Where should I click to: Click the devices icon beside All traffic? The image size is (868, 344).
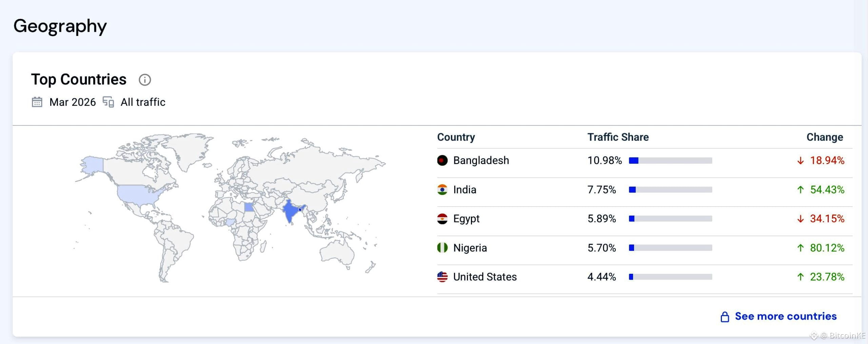point(108,102)
